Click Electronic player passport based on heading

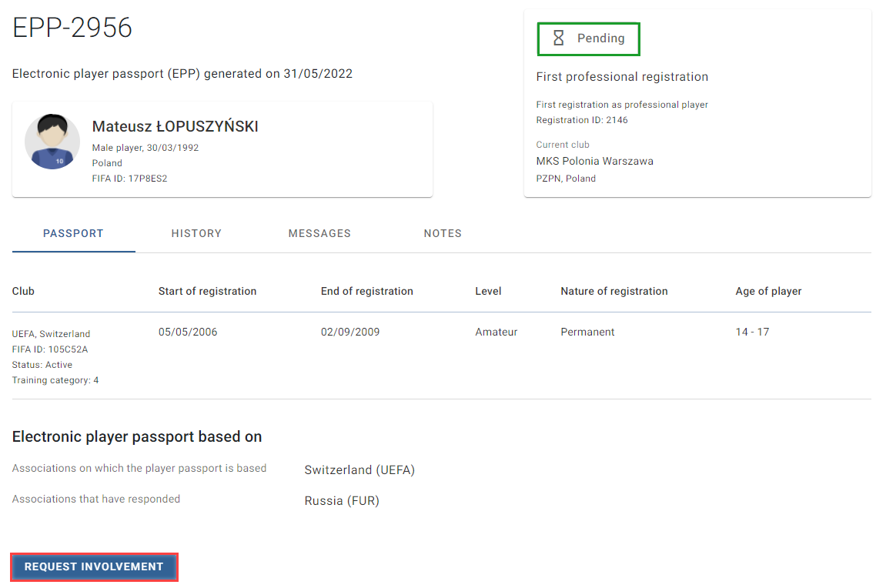(x=137, y=436)
